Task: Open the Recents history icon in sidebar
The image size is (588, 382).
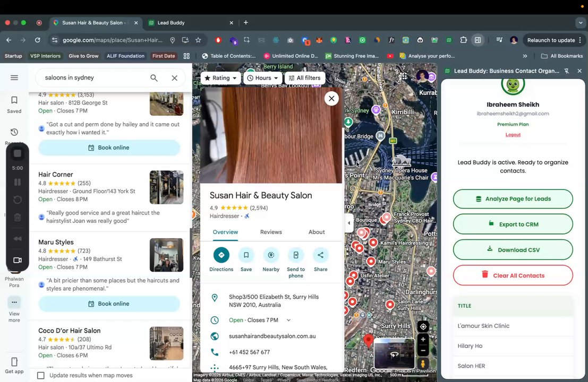Action: [x=14, y=132]
